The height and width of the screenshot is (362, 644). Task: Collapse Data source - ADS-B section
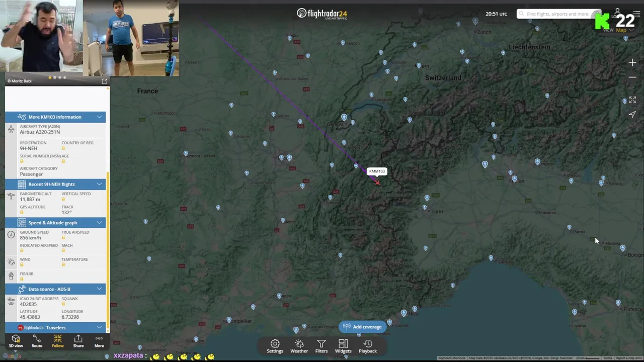pyautogui.click(x=55, y=289)
